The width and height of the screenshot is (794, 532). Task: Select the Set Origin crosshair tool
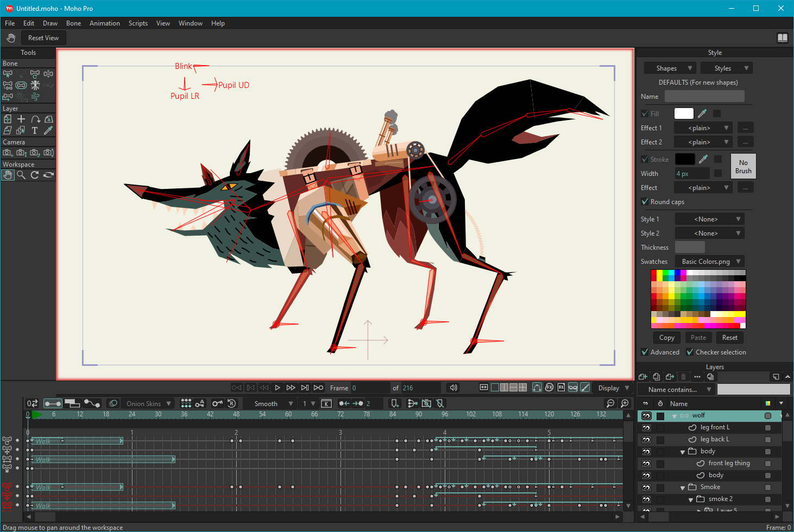tap(21, 119)
